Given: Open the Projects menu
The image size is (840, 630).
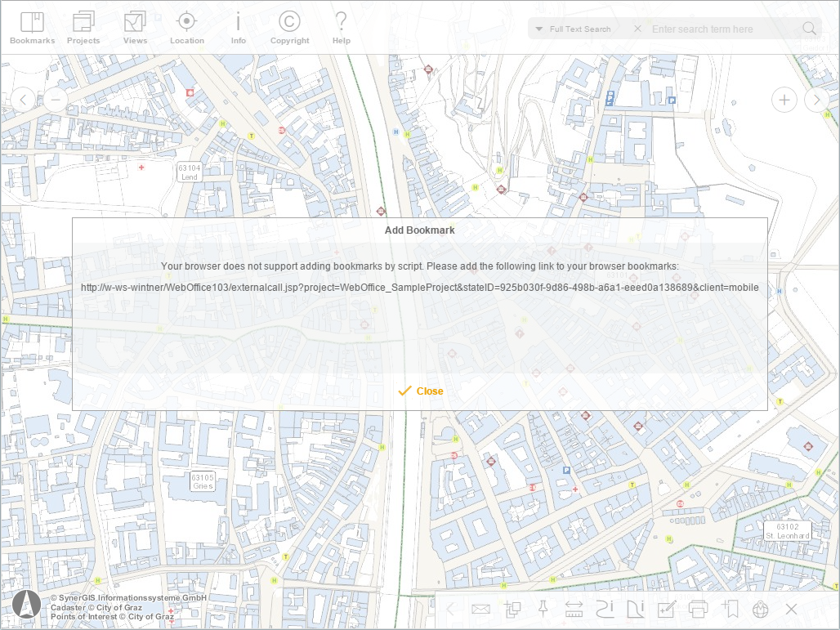Looking at the screenshot, I should [x=83, y=27].
